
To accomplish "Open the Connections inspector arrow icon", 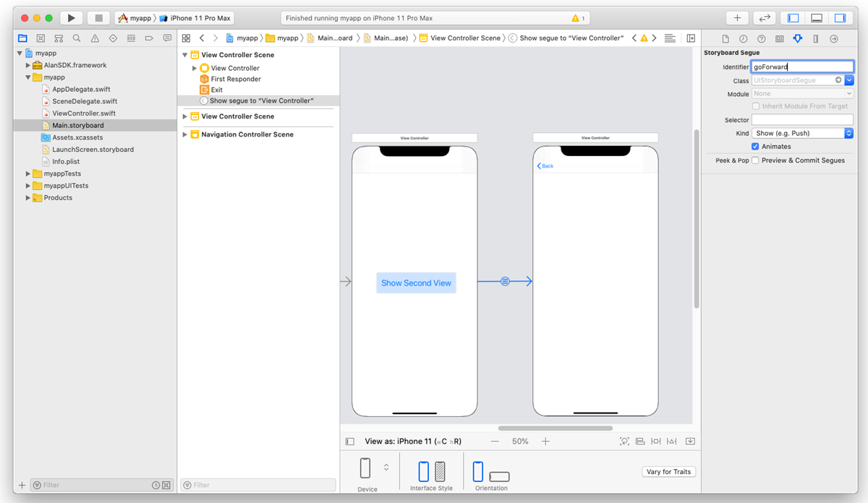I will 834,39.
